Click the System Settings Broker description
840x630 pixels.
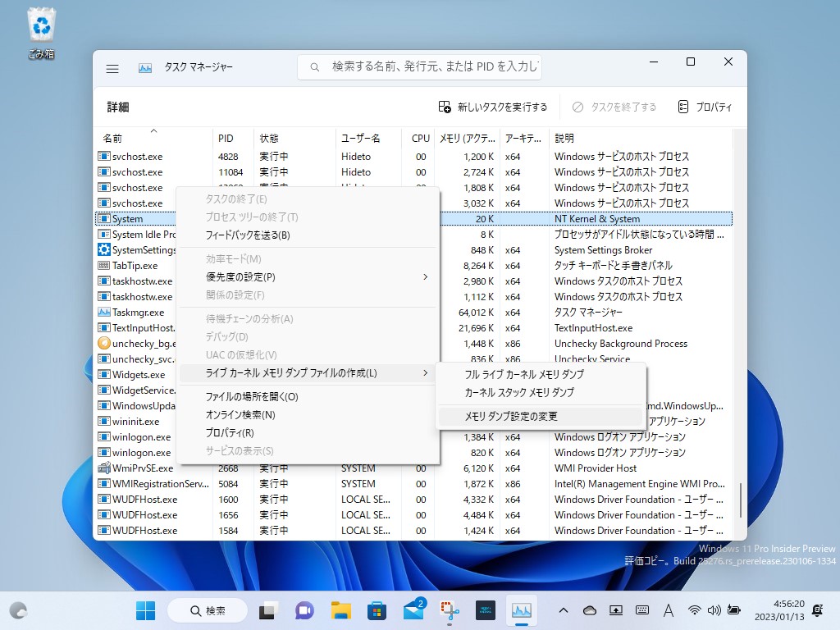click(x=603, y=250)
